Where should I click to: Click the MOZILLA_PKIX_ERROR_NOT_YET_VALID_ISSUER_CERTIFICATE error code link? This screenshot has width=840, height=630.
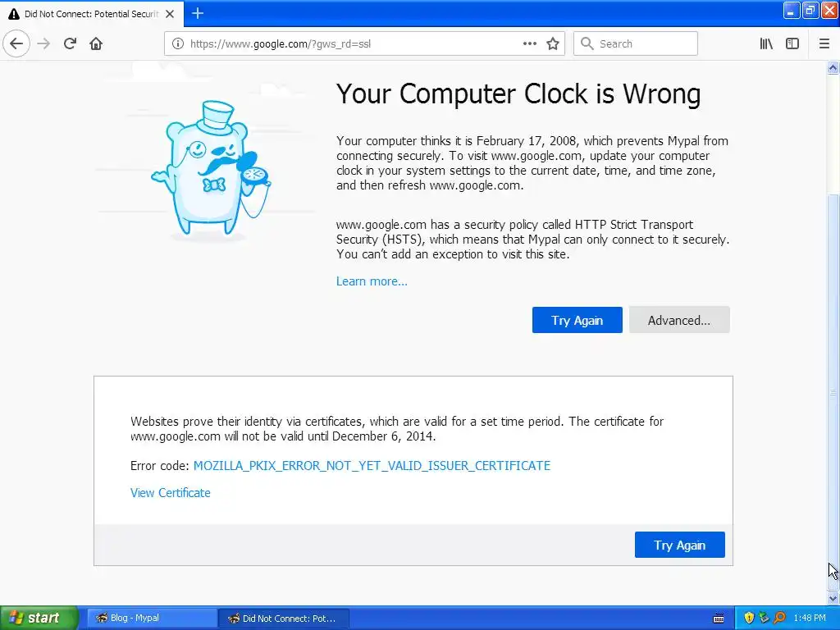tap(372, 466)
